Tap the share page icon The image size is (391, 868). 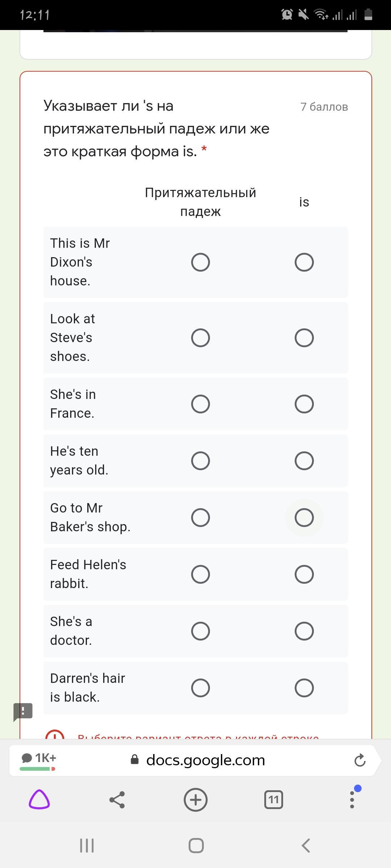pyautogui.click(x=117, y=800)
